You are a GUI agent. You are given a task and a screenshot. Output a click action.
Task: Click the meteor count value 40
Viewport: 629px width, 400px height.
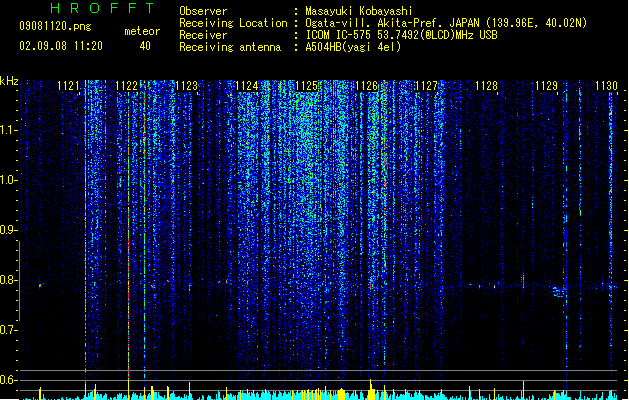pos(145,46)
